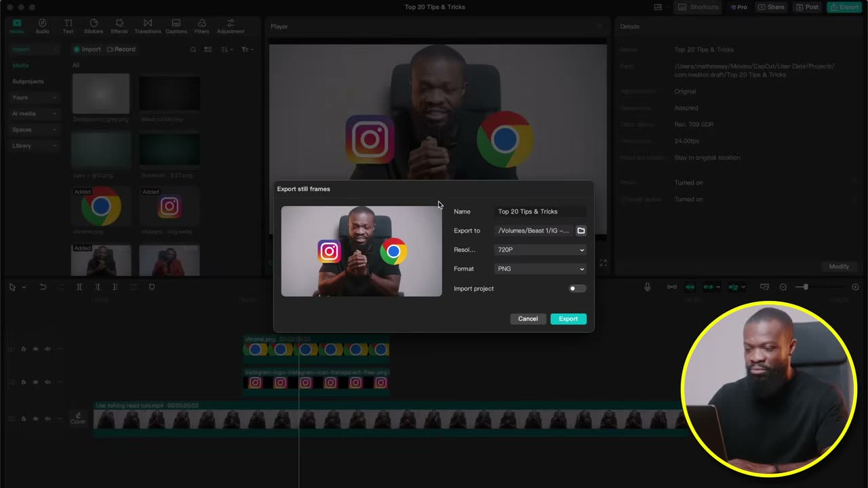868x488 pixels.
Task: Hide the chrome.png track with eye icon
Action: (x=35, y=349)
